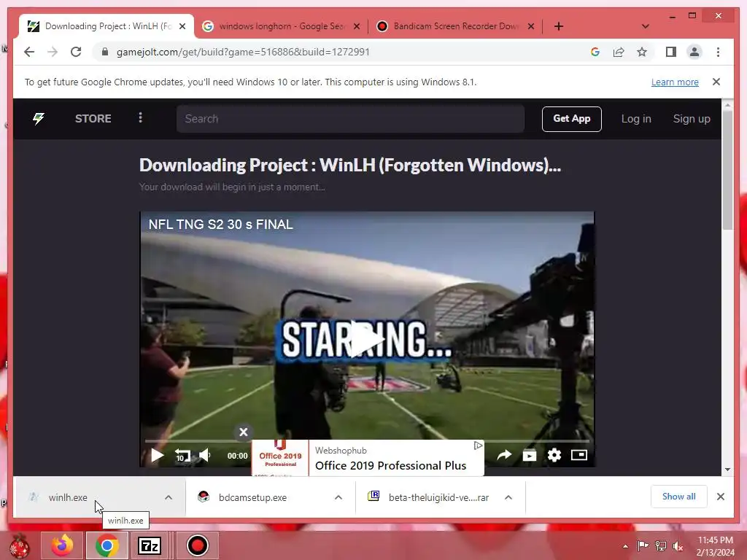
Task: Open Chrome side panel
Action: pos(671,52)
